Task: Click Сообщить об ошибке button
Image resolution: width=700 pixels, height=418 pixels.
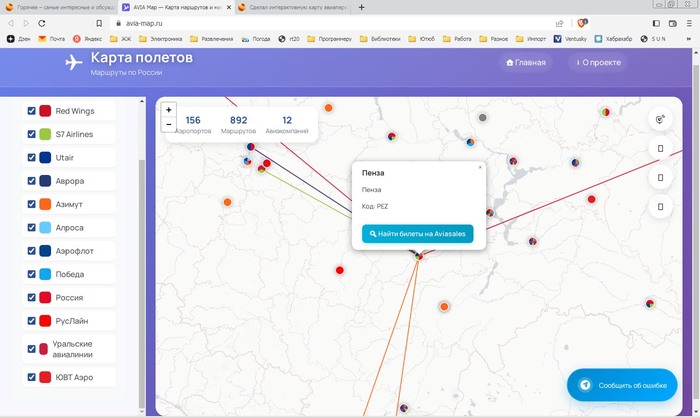Action: pyautogui.click(x=622, y=385)
